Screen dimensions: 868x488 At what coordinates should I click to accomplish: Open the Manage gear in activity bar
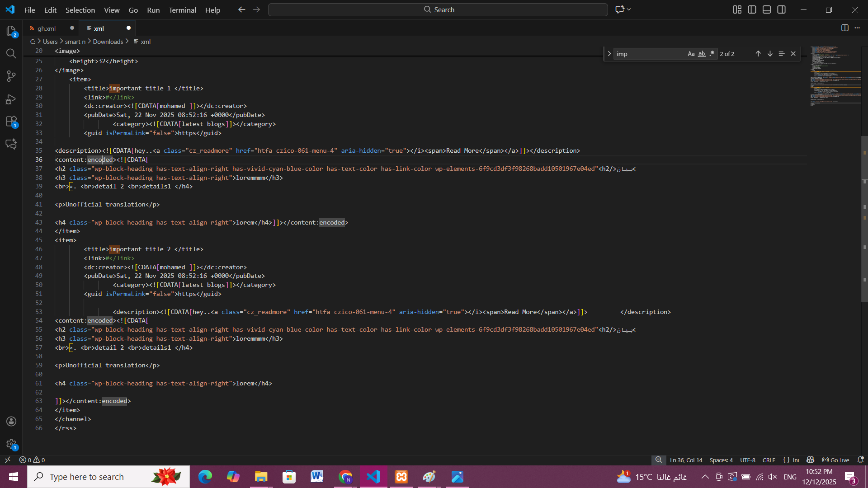[x=11, y=444]
